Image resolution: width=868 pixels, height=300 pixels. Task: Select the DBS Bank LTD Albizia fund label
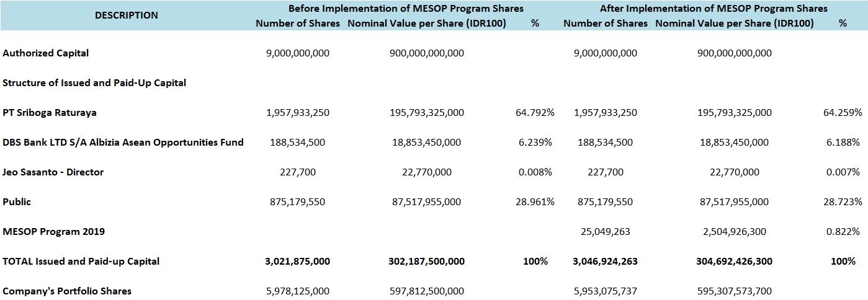coord(123,143)
